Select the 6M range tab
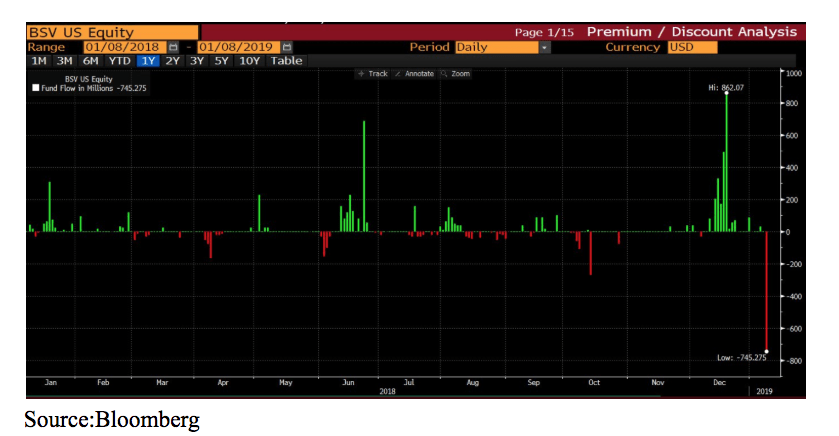This screenshot has width=839, height=436. pos(90,61)
